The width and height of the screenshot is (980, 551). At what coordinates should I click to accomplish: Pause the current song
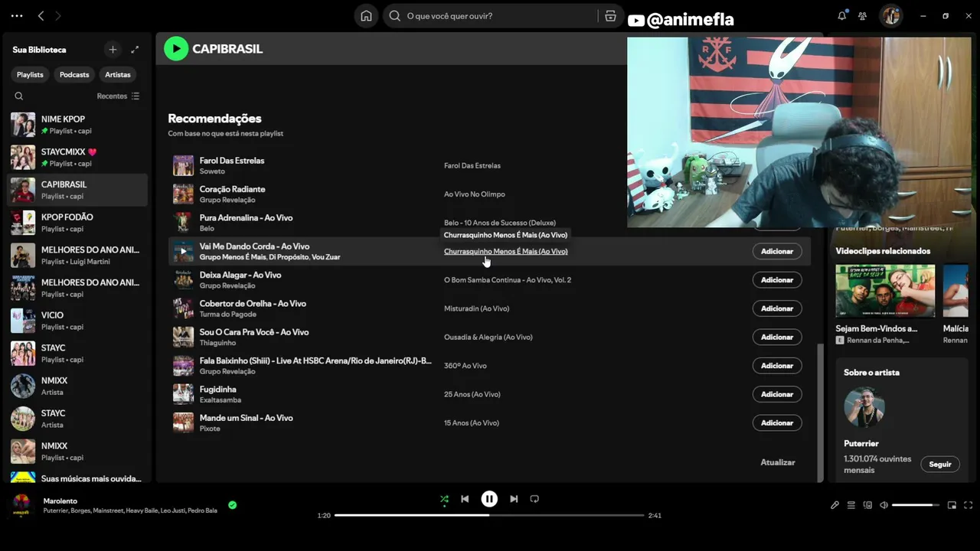coord(489,499)
